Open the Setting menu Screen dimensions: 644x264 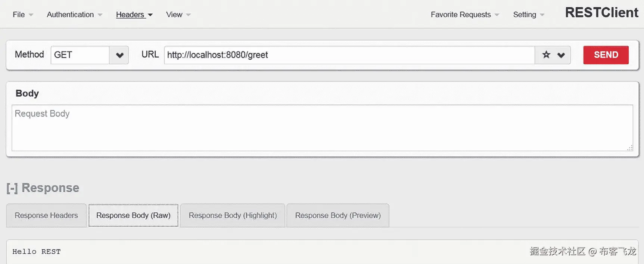[x=528, y=15]
